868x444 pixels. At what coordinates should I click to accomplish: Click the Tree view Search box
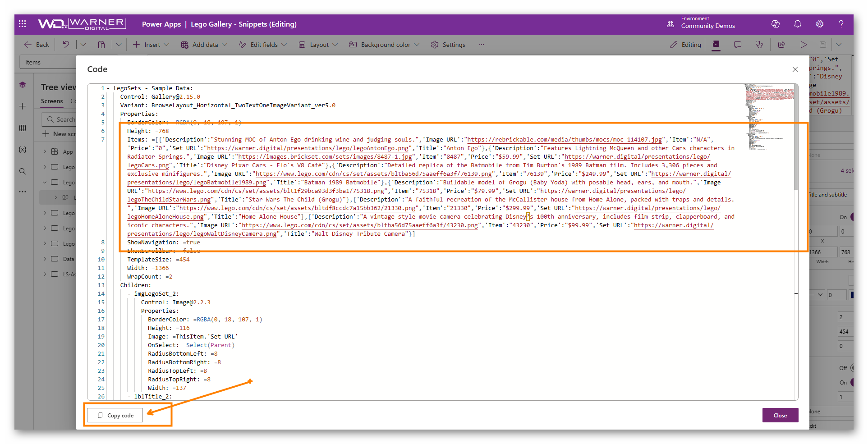[59, 119]
